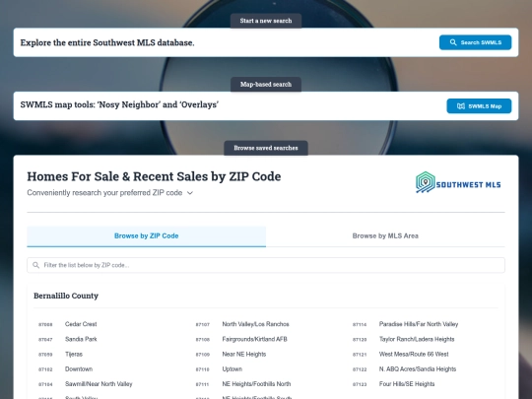The width and height of the screenshot is (532, 399).
Task: Click the magnifier icon in Search SWMLS button
Action: click(453, 42)
